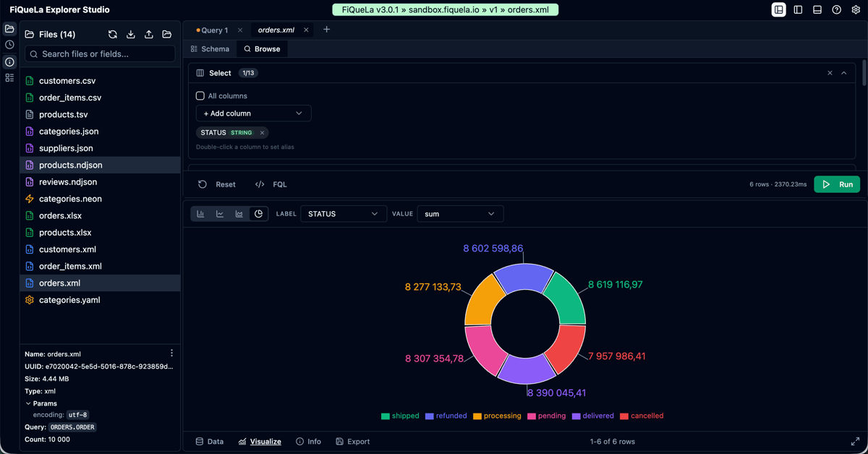Run the query
The image size is (868, 454).
coord(837,184)
